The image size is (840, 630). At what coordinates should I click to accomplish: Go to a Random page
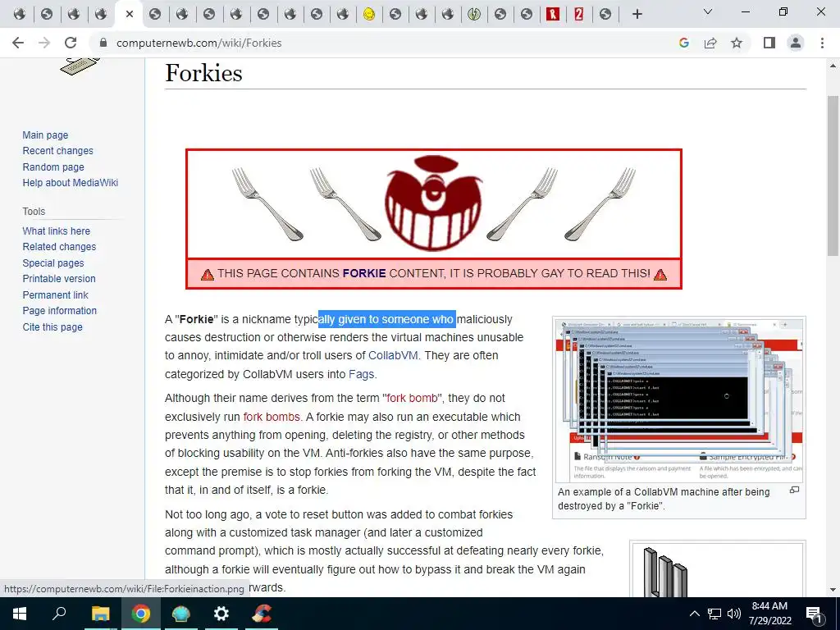[53, 167]
